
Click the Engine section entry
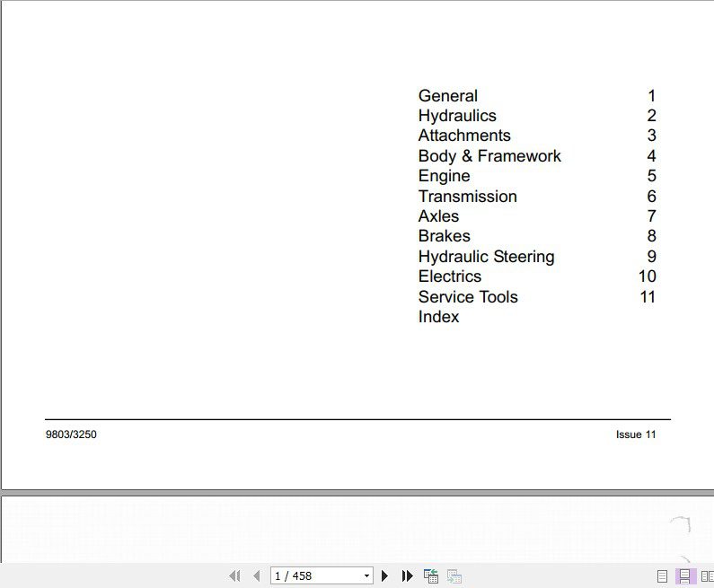click(x=444, y=176)
